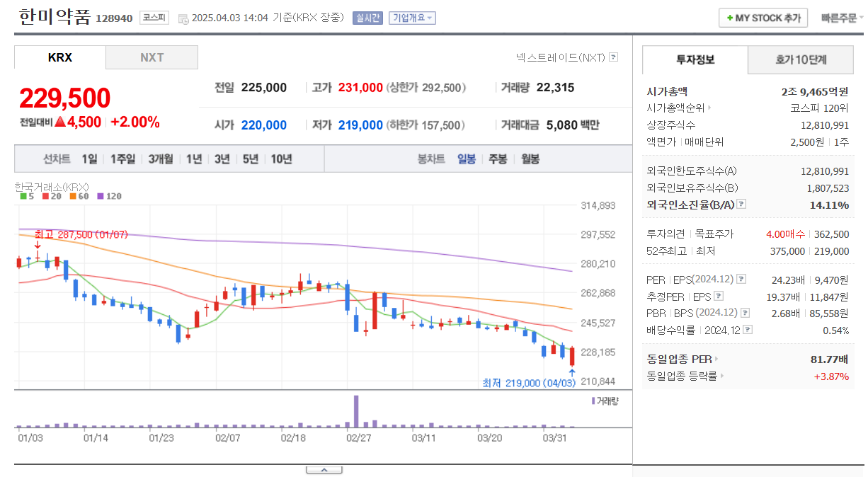Image resolution: width=868 pixels, height=477 pixels.
Task: Select the 호가10단계 tab
Action: click(801, 59)
